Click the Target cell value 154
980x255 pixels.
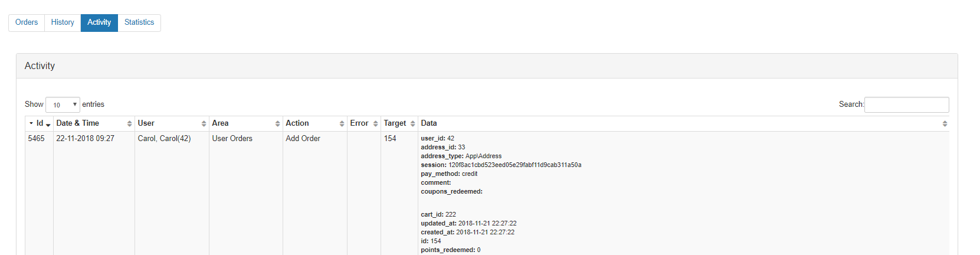tap(390, 139)
